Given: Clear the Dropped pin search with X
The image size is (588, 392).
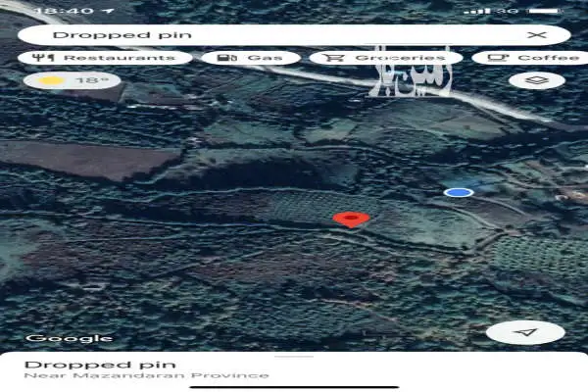Looking at the screenshot, I should pos(537,35).
